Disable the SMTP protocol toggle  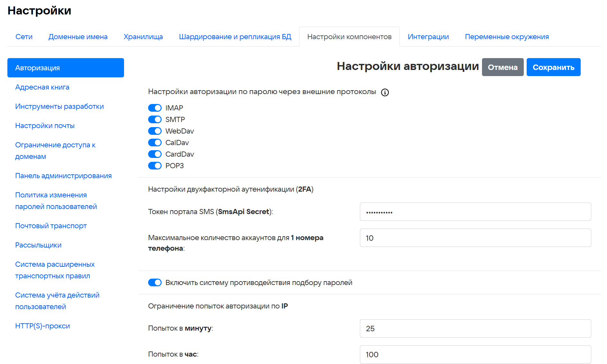[x=155, y=119]
